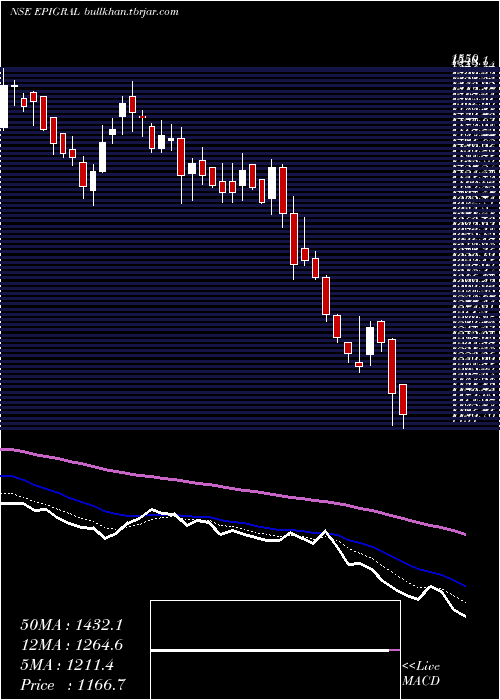Click the 1550.1 top price axis label
Image resolution: width=500 pixels, height=700 pixels.
pos(470,59)
